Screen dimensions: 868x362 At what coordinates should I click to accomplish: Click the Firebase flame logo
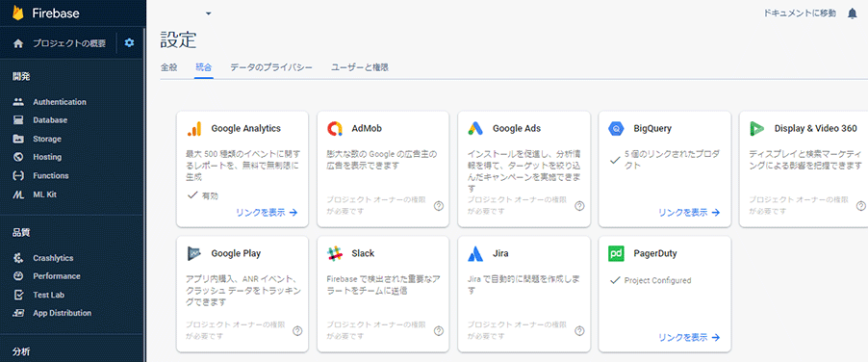pos(18,13)
